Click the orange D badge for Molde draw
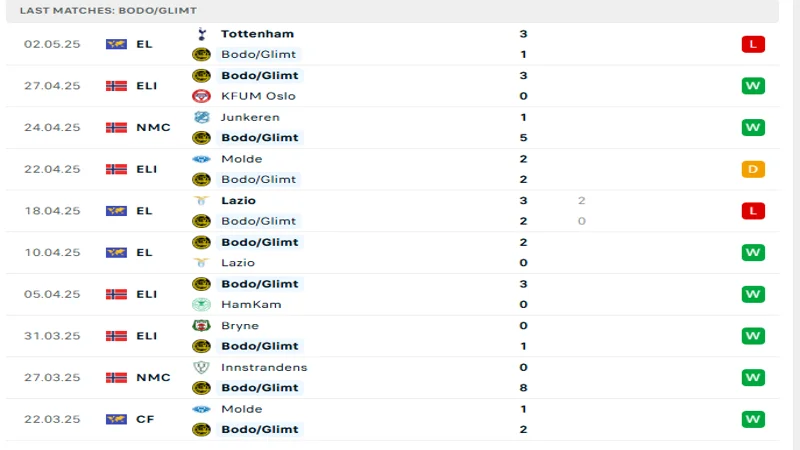 coord(753,169)
